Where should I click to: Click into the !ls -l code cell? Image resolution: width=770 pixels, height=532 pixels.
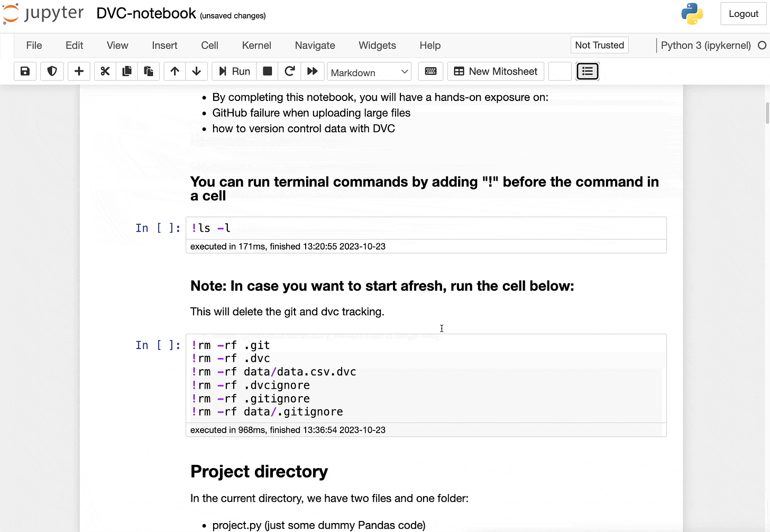click(426, 228)
